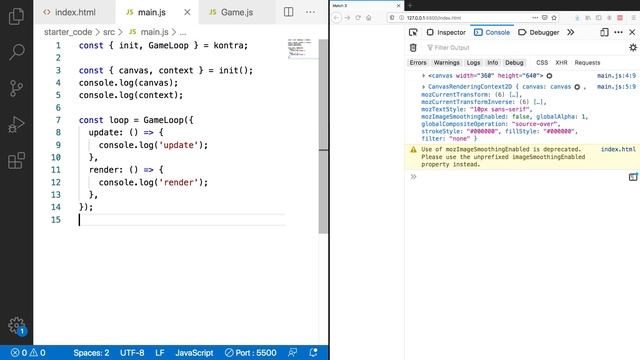640x360 pixels.
Task: Click the browser Back button
Action: point(337,18)
